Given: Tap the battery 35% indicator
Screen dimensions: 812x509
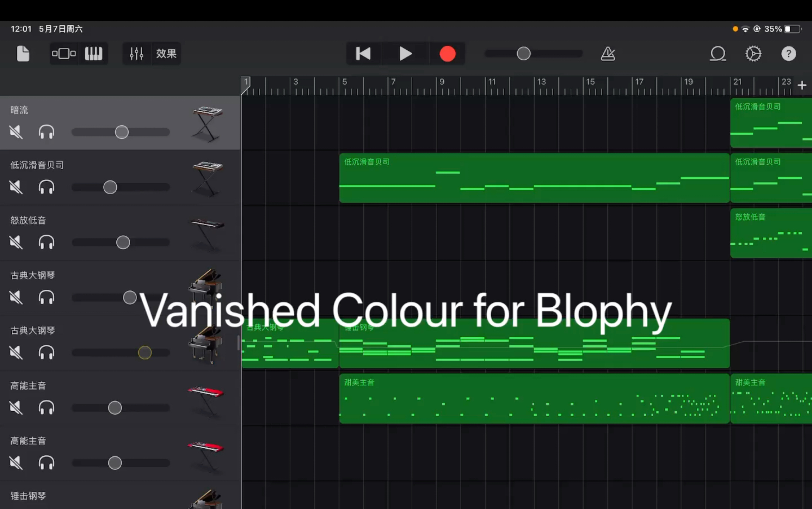Looking at the screenshot, I should click(783, 29).
